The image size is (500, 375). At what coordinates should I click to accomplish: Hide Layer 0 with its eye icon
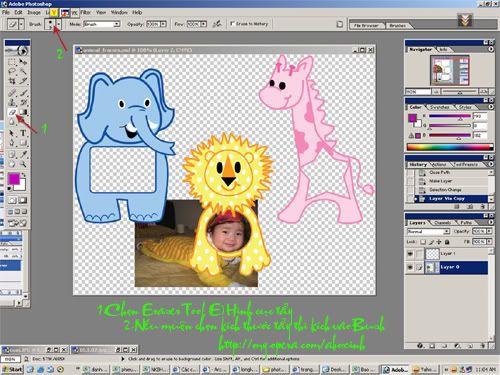[410, 267]
